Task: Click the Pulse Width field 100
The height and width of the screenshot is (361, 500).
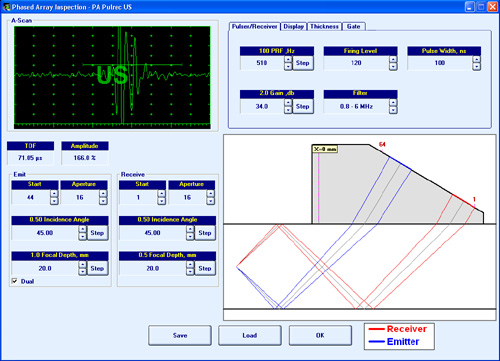Action: 440,63
